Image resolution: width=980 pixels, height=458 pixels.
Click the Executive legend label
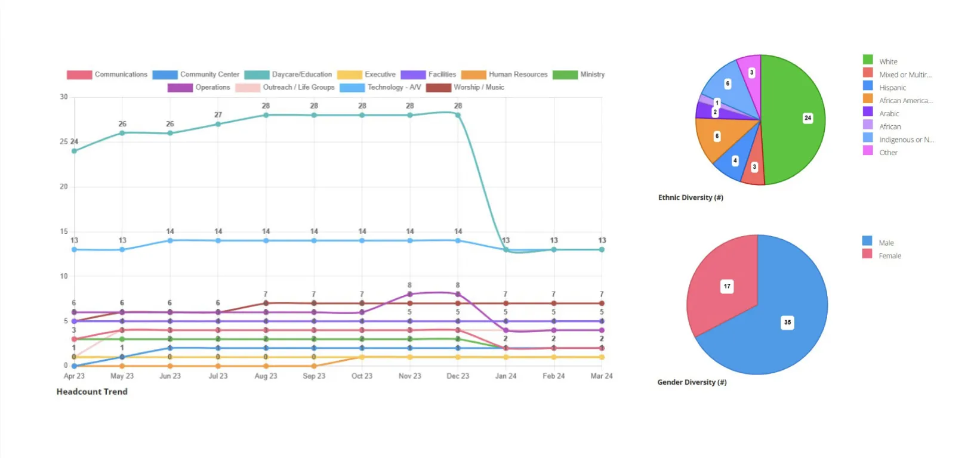(x=380, y=75)
